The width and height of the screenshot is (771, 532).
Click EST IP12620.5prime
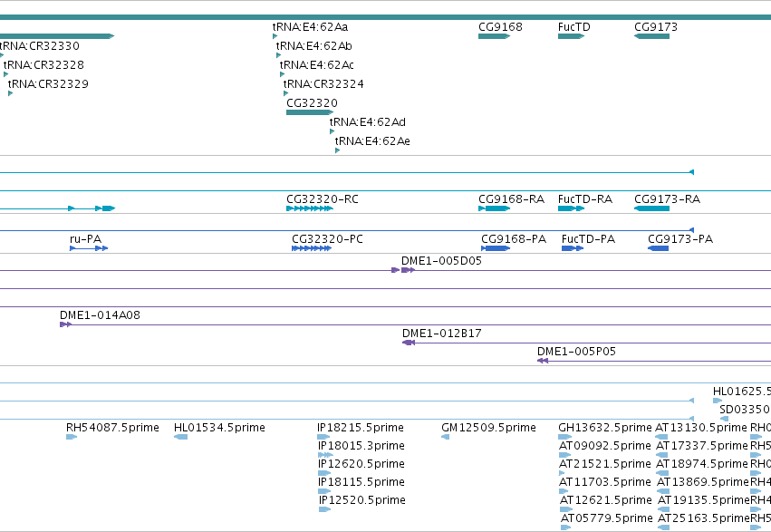point(324,473)
